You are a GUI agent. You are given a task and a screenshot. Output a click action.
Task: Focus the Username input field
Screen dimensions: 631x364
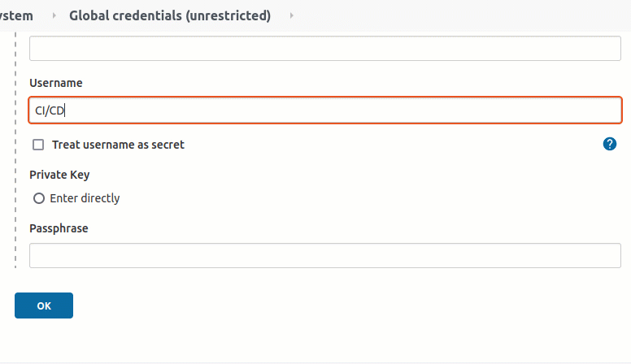pos(325,110)
